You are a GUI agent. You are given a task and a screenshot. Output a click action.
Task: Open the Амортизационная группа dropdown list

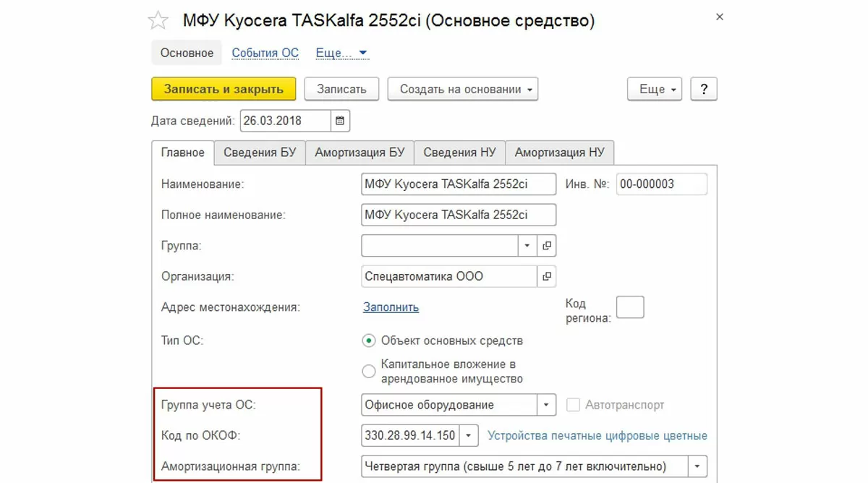pyautogui.click(x=698, y=466)
